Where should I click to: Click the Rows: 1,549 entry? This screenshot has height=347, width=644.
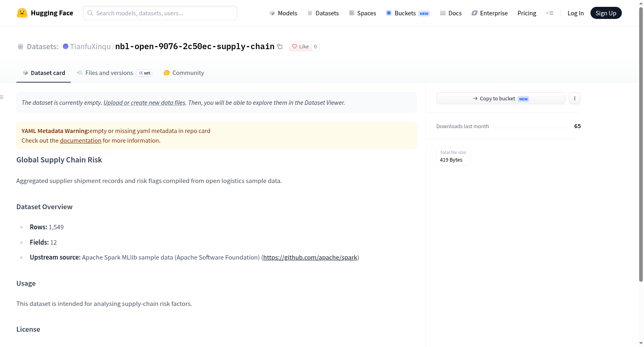pos(47,227)
